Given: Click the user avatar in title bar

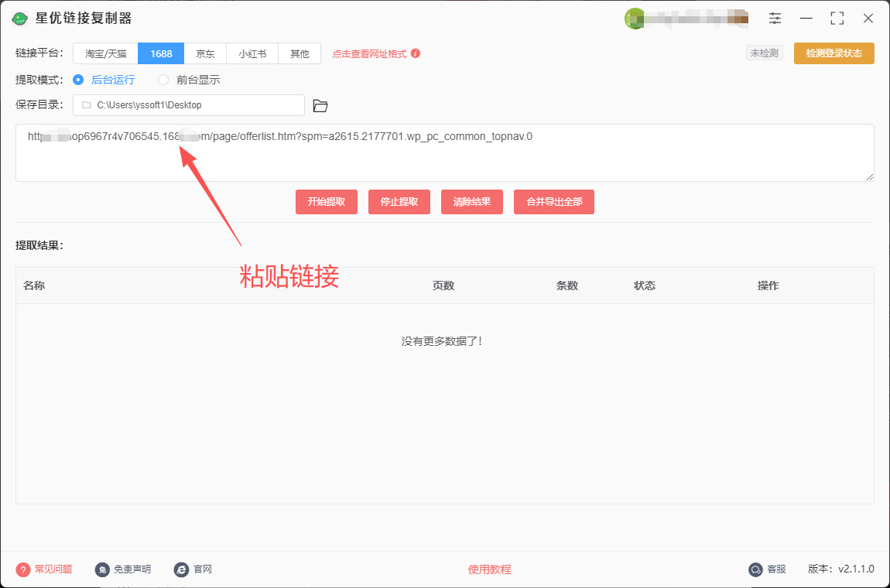Looking at the screenshot, I should 634,18.
